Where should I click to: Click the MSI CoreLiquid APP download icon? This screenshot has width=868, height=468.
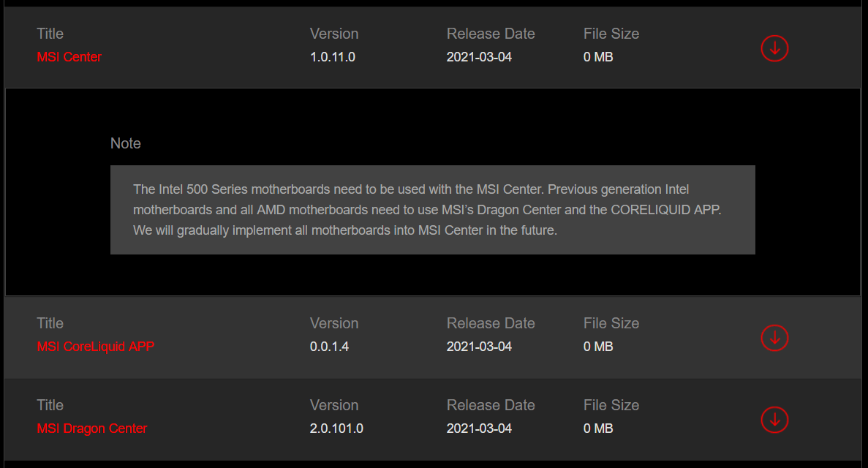[774, 338]
